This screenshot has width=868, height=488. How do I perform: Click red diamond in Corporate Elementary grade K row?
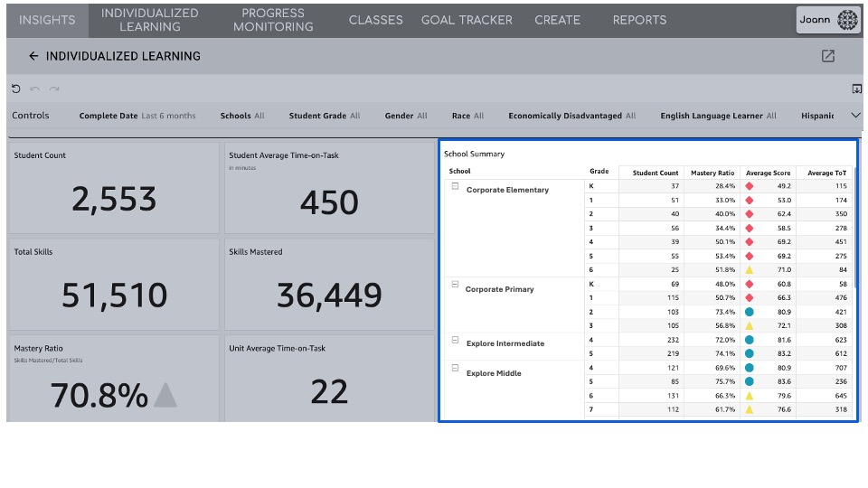coord(749,186)
